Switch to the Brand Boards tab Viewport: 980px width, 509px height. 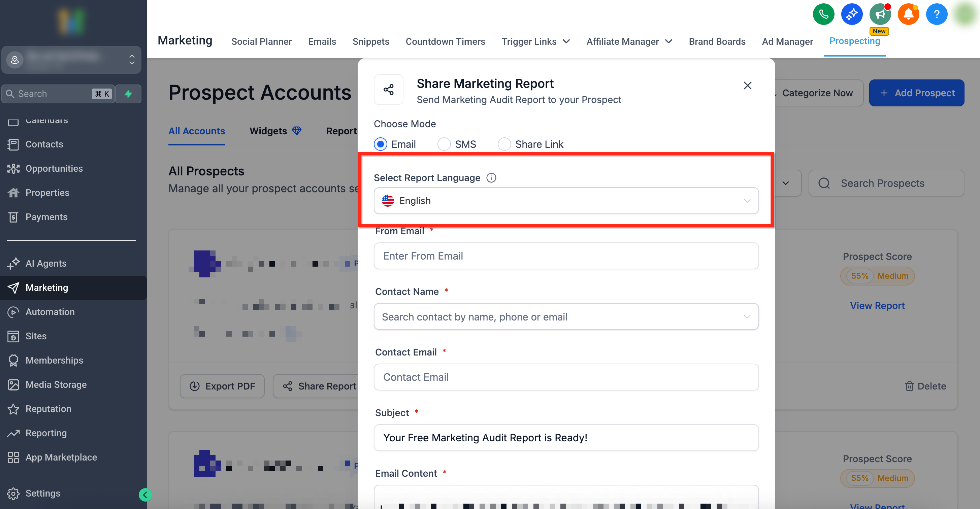point(717,41)
